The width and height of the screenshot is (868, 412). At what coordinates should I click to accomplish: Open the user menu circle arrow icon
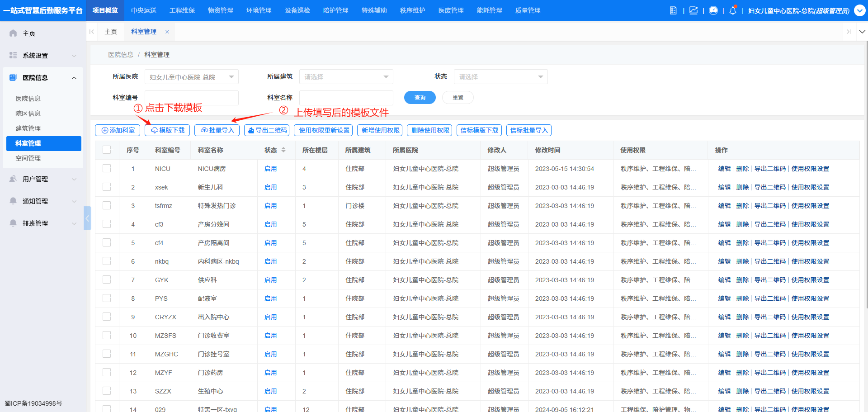[x=860, y=10]
